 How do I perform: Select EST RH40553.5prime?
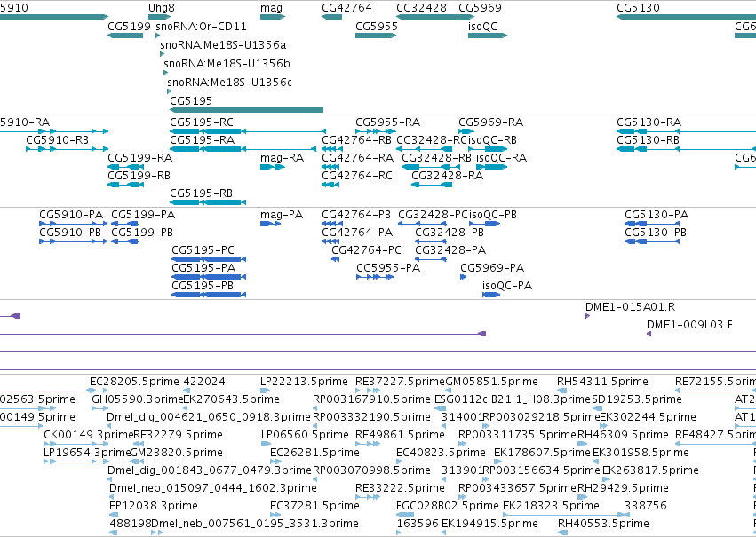(x=603, y=524)
